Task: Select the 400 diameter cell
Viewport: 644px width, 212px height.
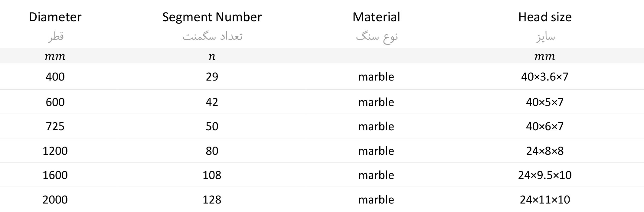Action: click(55, 77)
